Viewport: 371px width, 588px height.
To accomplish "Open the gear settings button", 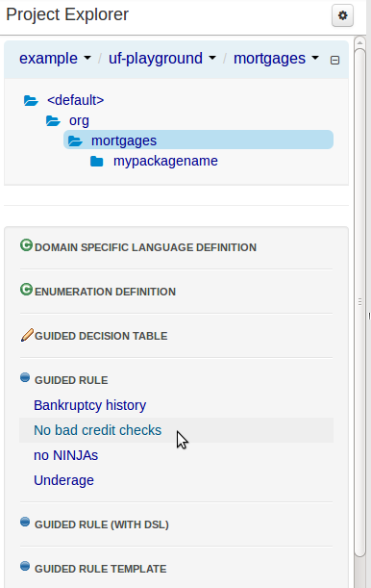I will [342, 15].
